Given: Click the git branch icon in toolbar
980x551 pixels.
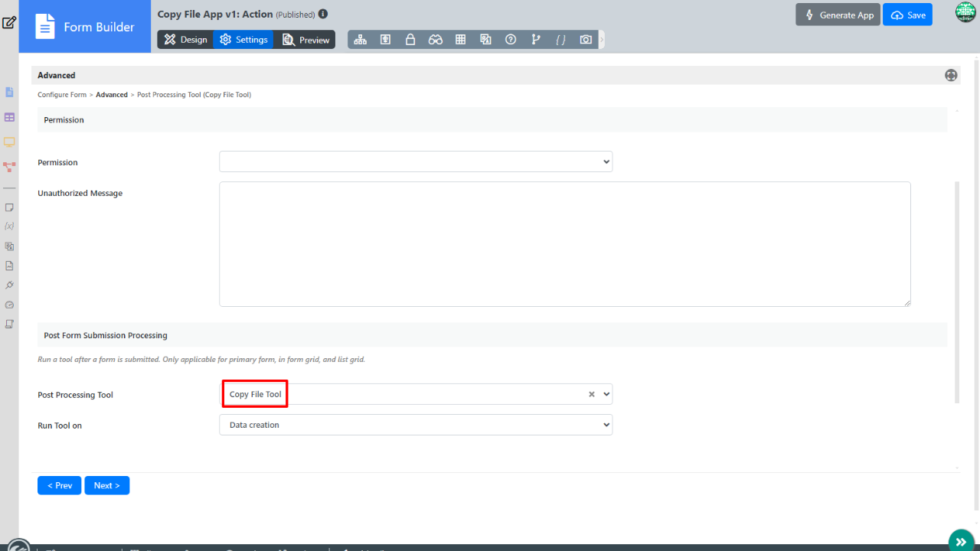Looking at the screenshot, I should coord(536,40).
